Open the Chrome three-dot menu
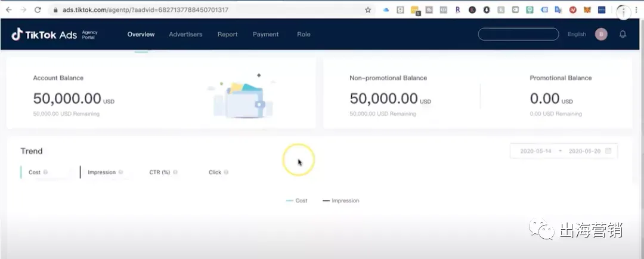 (x=636, y=10)
